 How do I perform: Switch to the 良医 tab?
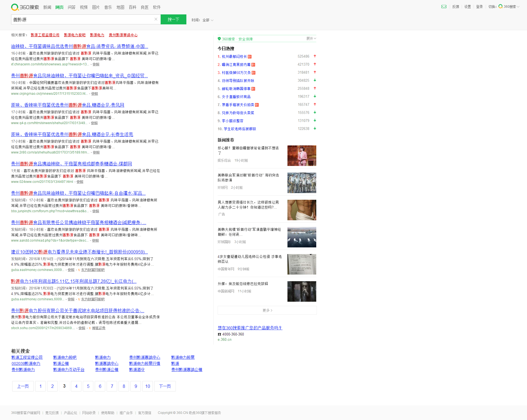click(145, 7)
